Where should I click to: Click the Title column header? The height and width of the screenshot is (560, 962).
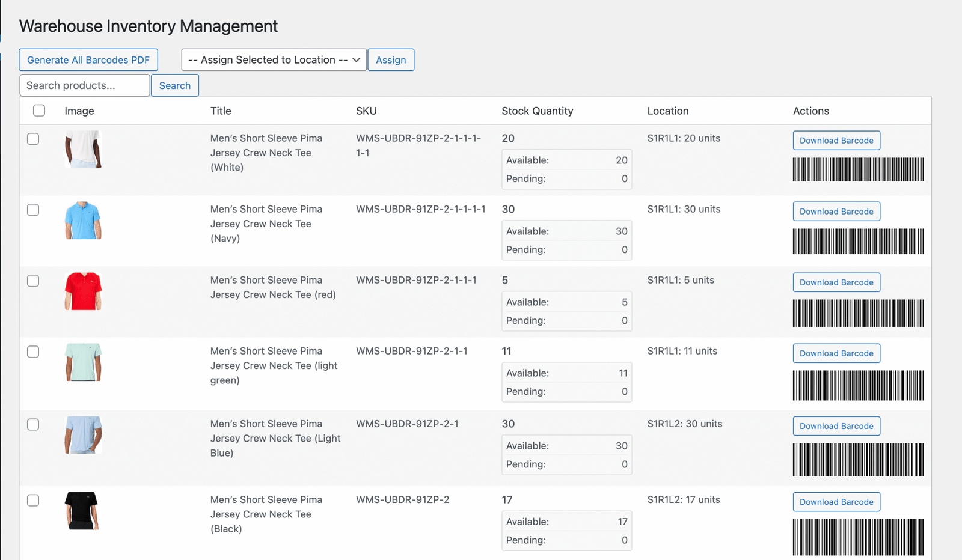pyautogui.click(x=221, y=111)
